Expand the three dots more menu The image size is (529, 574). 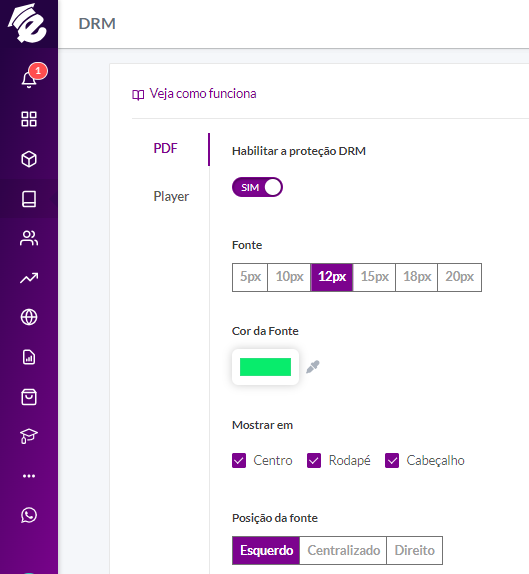[x=29, y=476]
